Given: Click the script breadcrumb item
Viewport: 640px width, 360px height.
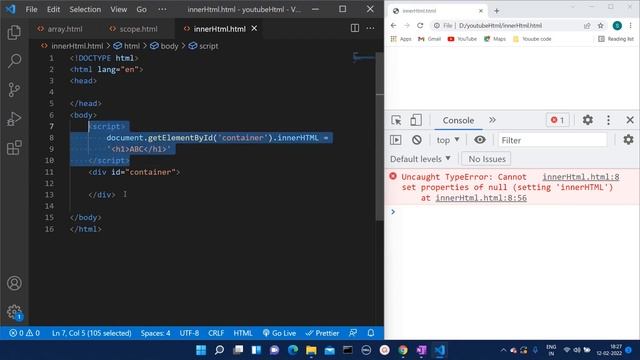Looking at the screenshot, I should [x=204, y=46].
